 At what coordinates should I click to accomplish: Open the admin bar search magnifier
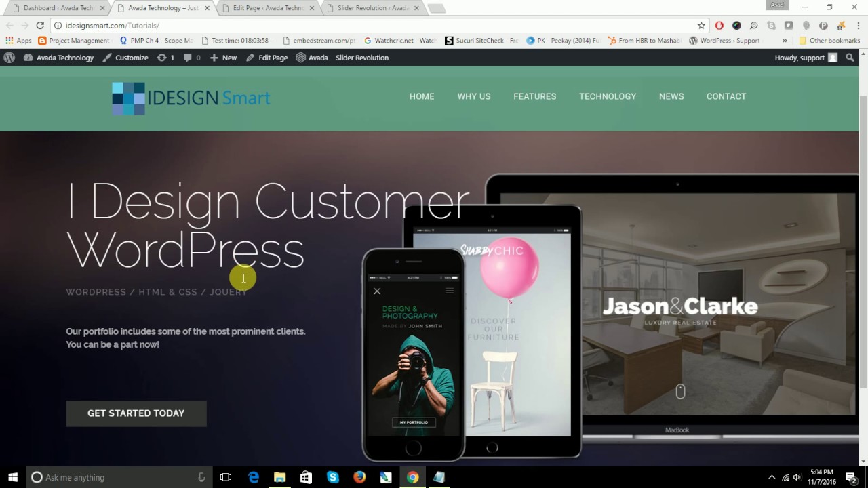(x=850, y=58)
